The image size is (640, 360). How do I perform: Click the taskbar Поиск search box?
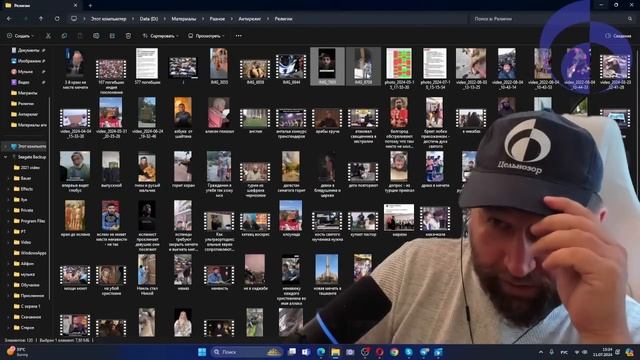coord(247,352)
